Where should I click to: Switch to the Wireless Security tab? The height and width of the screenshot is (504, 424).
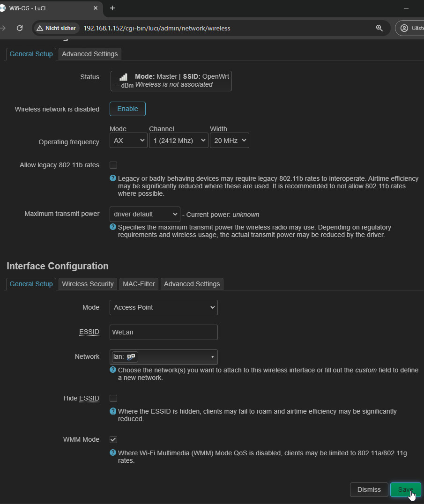[88, 284]
